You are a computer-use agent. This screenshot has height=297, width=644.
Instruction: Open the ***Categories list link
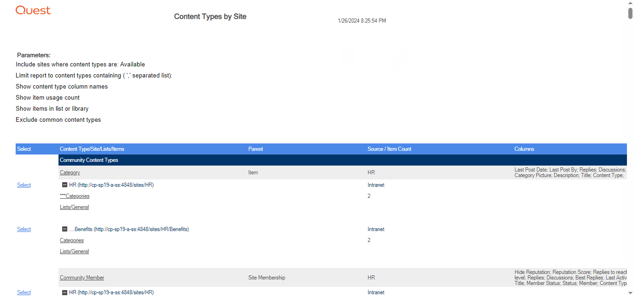click(75, 196)
